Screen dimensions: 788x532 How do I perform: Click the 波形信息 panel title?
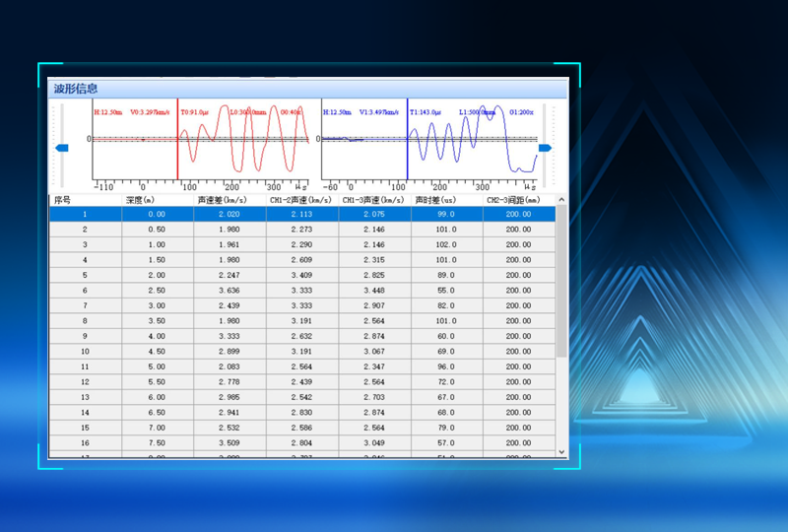click(76, 89)
